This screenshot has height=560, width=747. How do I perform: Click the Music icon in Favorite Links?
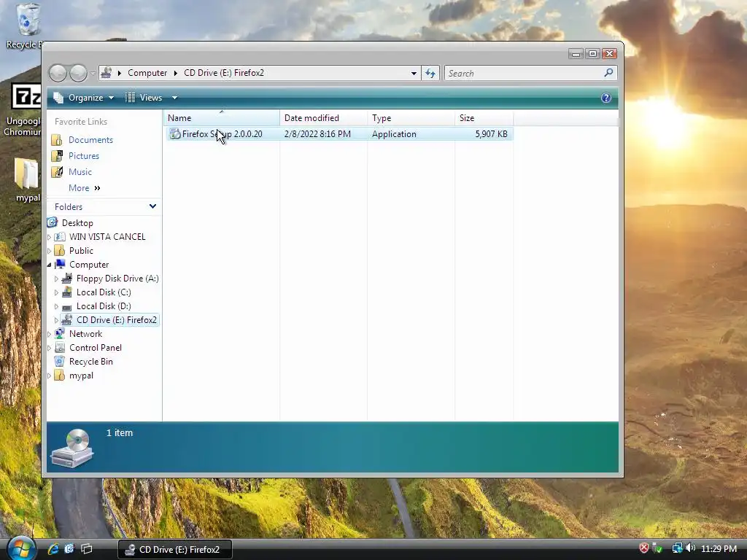(x=57, y=172)
